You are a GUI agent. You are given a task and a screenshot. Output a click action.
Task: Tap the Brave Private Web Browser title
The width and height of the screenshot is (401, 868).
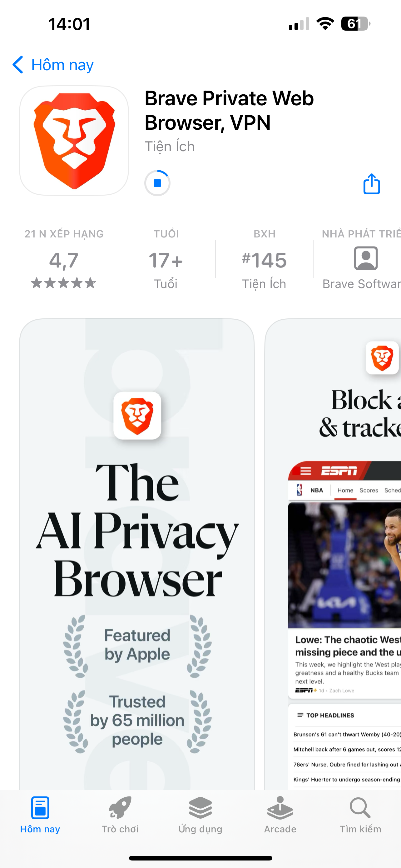(229, 110)
